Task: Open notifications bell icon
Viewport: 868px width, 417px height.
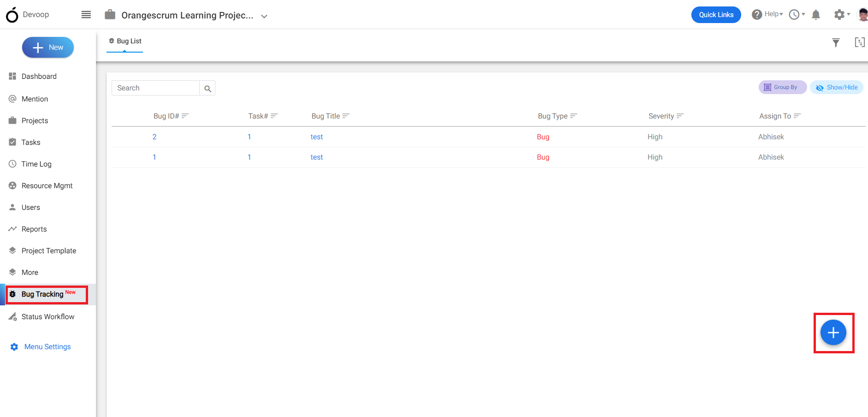Action: click(816, 15)
